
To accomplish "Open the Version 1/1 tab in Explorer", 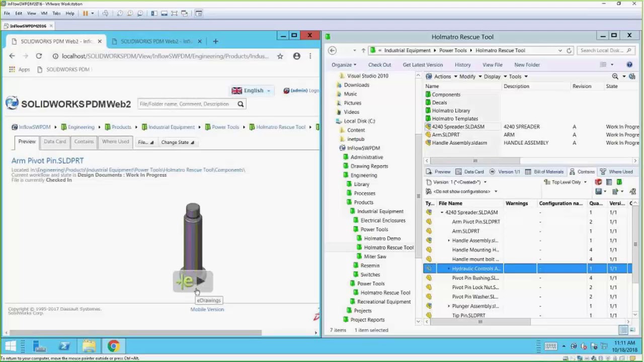I will [505, 172].
